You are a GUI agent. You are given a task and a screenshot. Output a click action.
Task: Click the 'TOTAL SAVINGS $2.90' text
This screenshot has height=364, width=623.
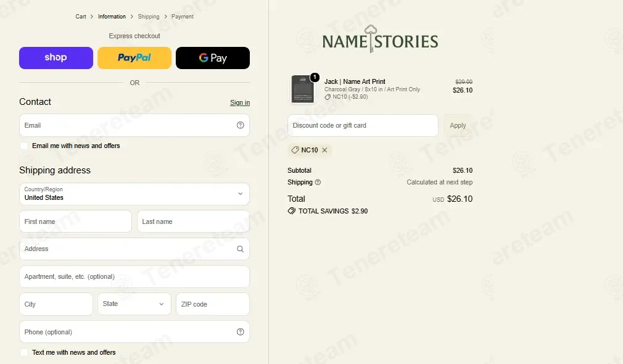[333, 211]
